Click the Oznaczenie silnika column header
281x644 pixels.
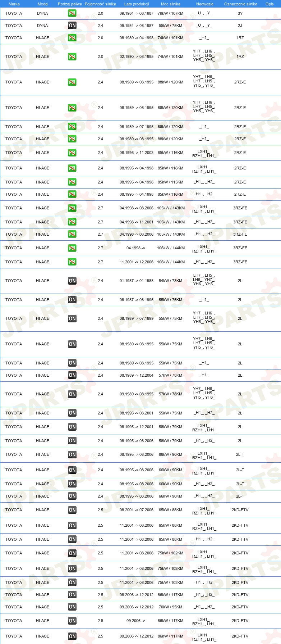241,4
